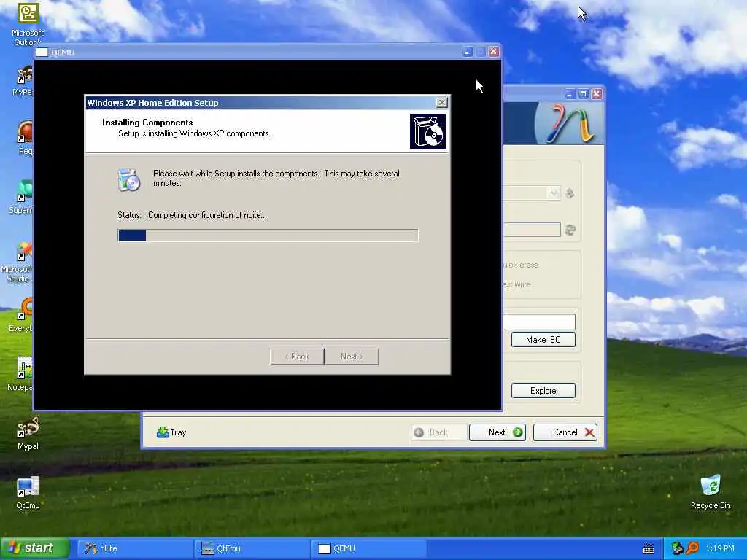The height and width of the screenshot is (560, 747).
Task: Open the Microsoft Studio desktop shortcut
Action: click(18, 262)
